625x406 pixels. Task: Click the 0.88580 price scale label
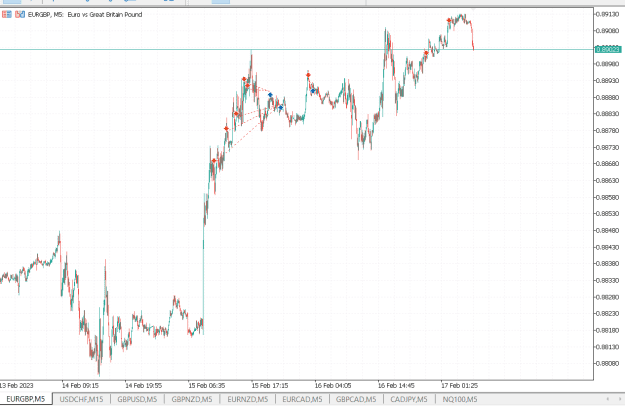coord(609,197)
